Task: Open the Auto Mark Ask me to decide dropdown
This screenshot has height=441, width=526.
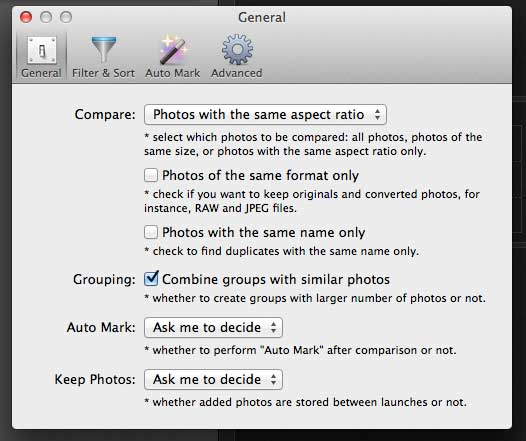Action: click(213, 327)
